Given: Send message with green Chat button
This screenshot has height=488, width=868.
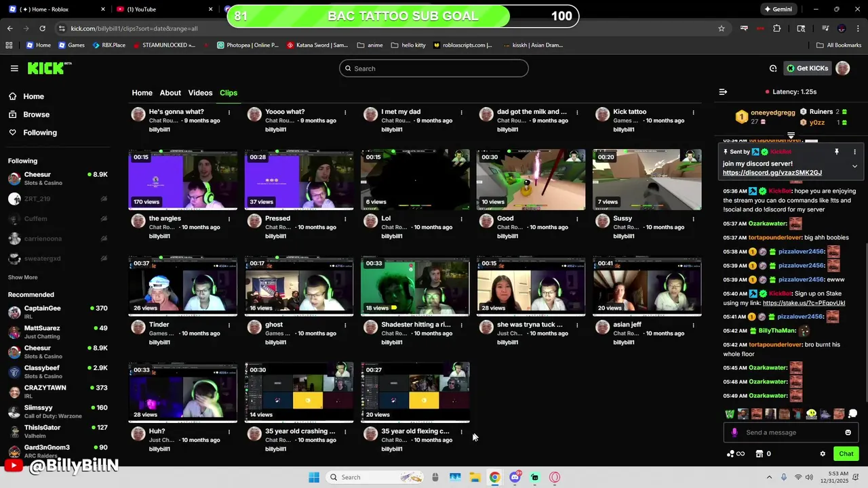Looking at the screenshot, I should pyautogui.click(x=846, y=454).
